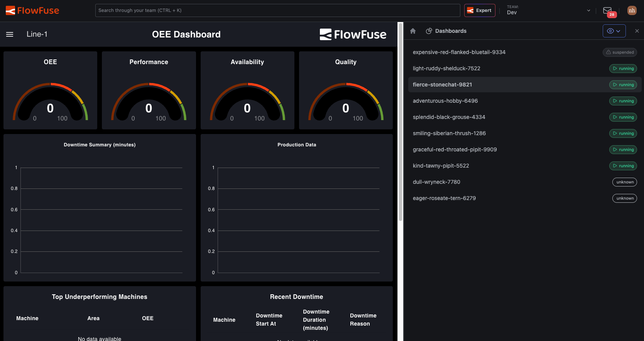Select graceful-red-throated-pipit-9909 instance

coord(525,149)
